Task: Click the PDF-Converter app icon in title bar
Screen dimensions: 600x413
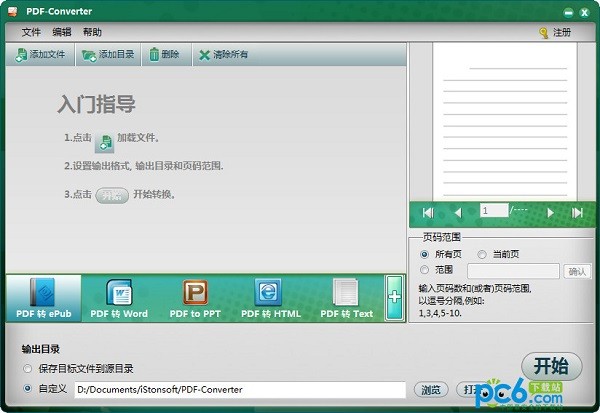Action: tap(13, 11)
